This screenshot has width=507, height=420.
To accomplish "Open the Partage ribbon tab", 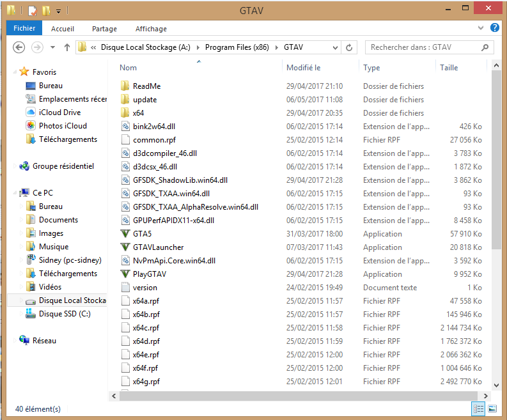I will [x=104, y=29].
